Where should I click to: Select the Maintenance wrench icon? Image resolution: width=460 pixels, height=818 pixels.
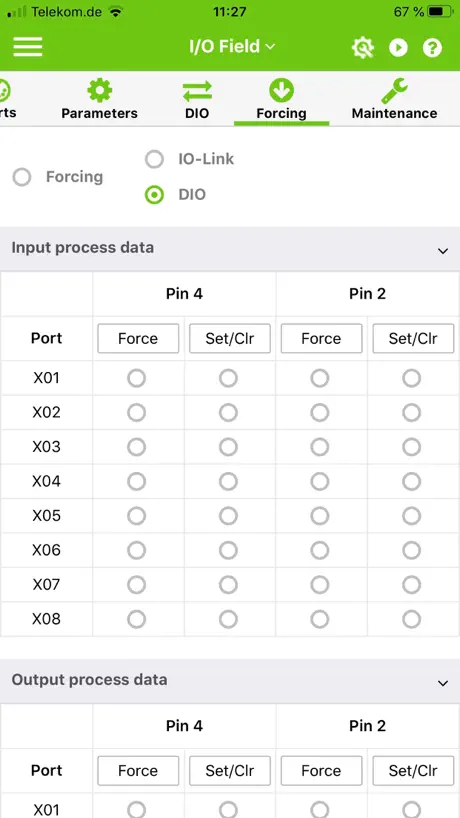394,91
